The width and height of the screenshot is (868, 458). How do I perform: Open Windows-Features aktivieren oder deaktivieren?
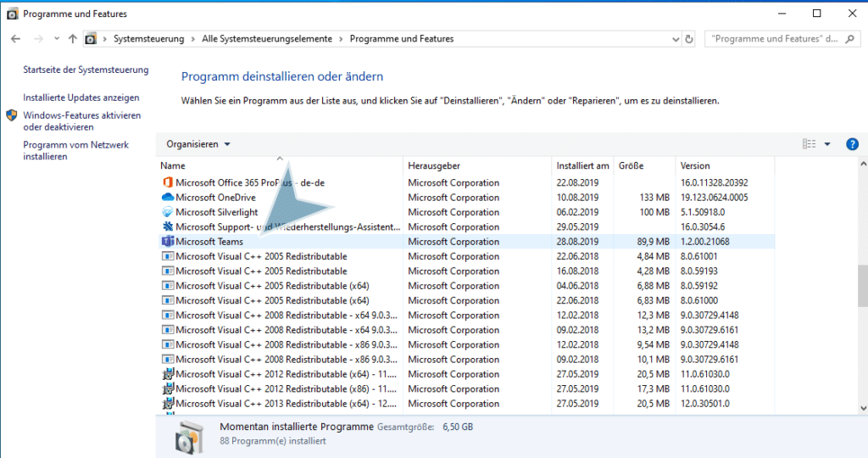[x=82, y=121]
